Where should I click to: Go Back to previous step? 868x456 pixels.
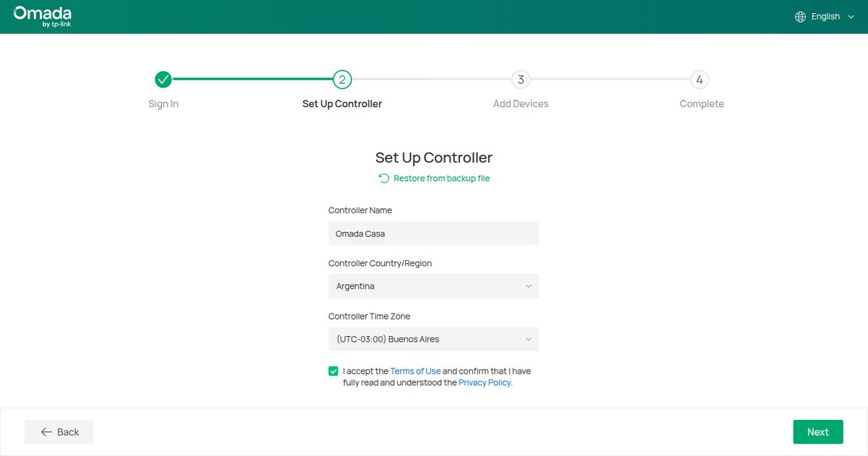point(59,432)
